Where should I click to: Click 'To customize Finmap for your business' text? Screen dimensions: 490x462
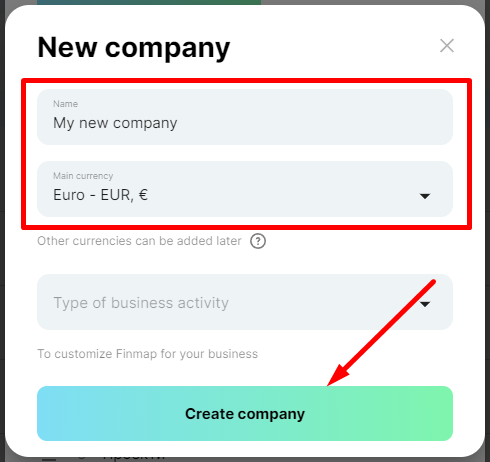(147, 354)
